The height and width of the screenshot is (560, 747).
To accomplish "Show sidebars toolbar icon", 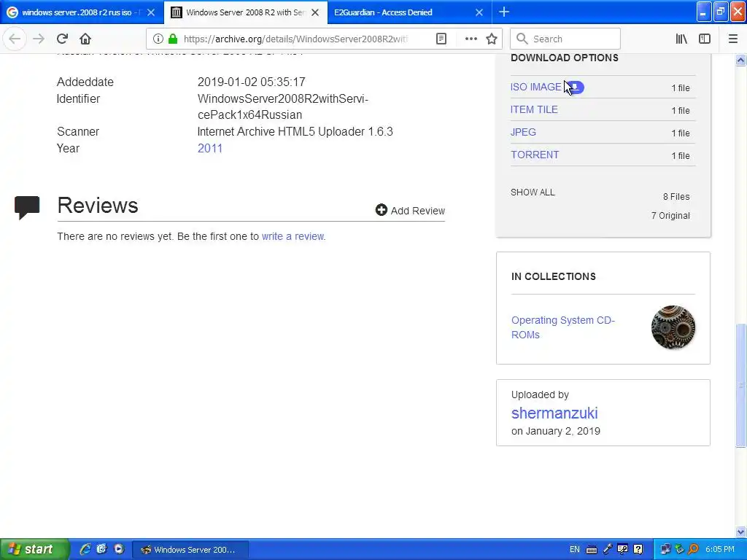I will (705, 39).
